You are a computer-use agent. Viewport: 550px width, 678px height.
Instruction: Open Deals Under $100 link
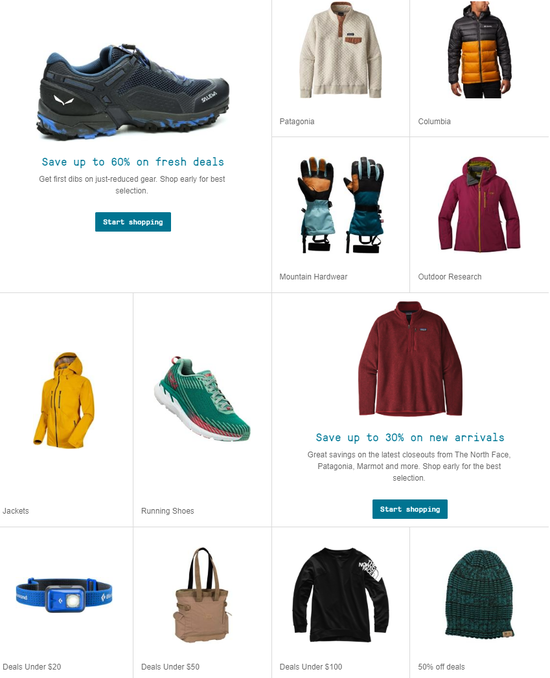coord(310,667)
